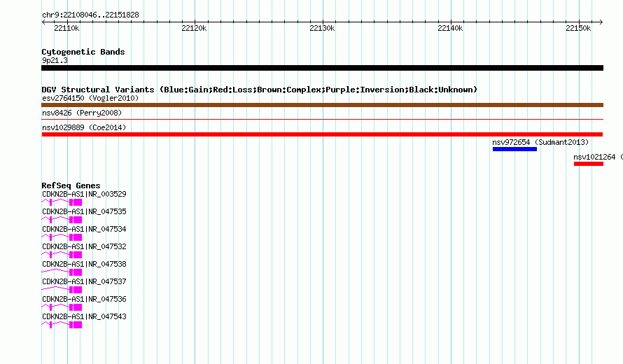Click the brown esv2764150 complex variant bar
This screenshot has width=623, height=364.
(x=322, y=105)
